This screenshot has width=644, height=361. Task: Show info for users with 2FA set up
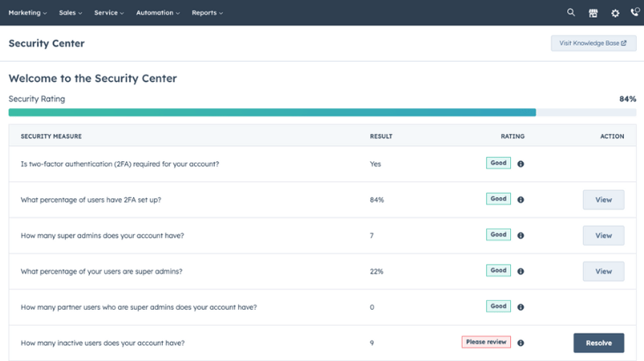click(x=520, y=200)
